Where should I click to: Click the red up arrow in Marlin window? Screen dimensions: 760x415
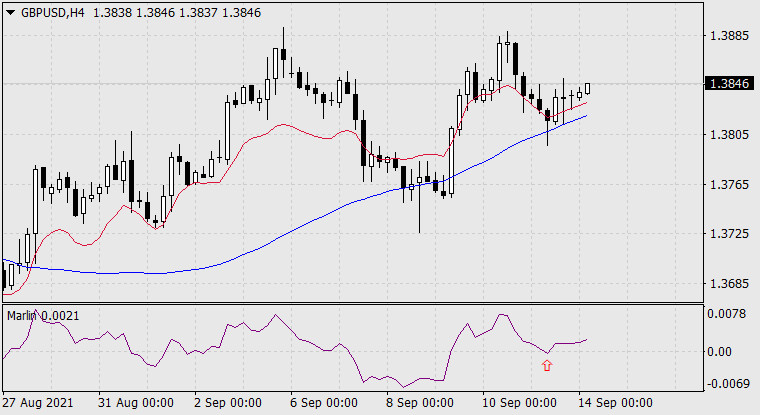(x=546, y=366)
